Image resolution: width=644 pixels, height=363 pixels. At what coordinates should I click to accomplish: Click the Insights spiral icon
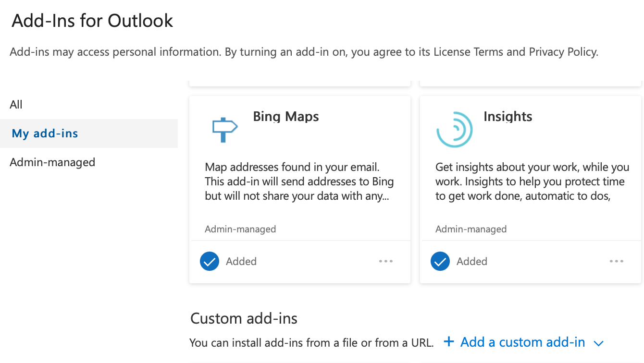454,129
